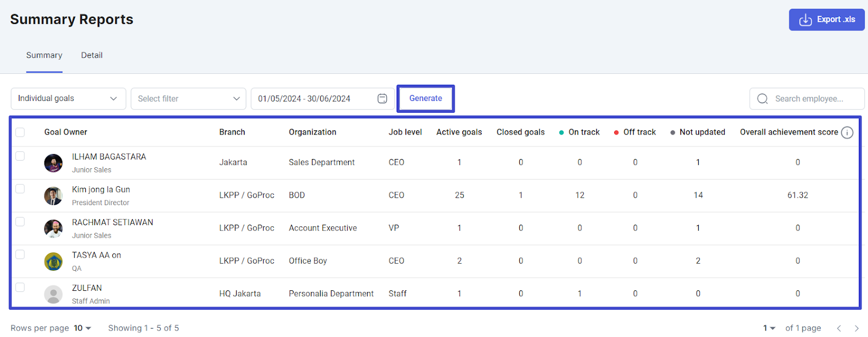Click the Branch column header
The image size is (868, 337).
[x=232, y=132]
